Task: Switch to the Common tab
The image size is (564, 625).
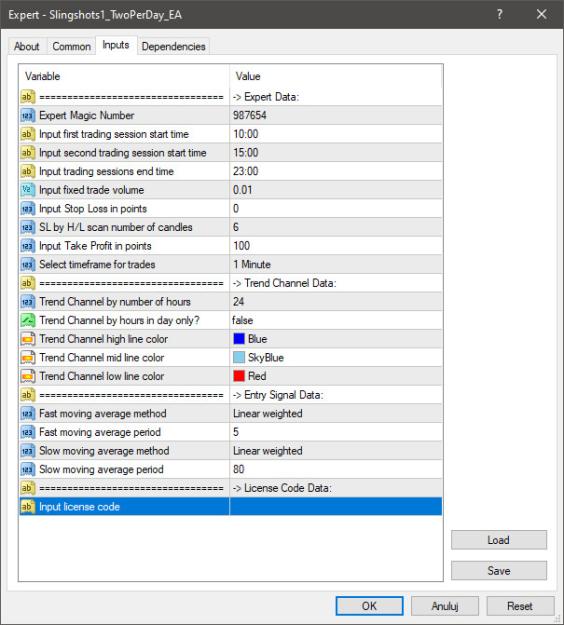Action: [72, 47]
